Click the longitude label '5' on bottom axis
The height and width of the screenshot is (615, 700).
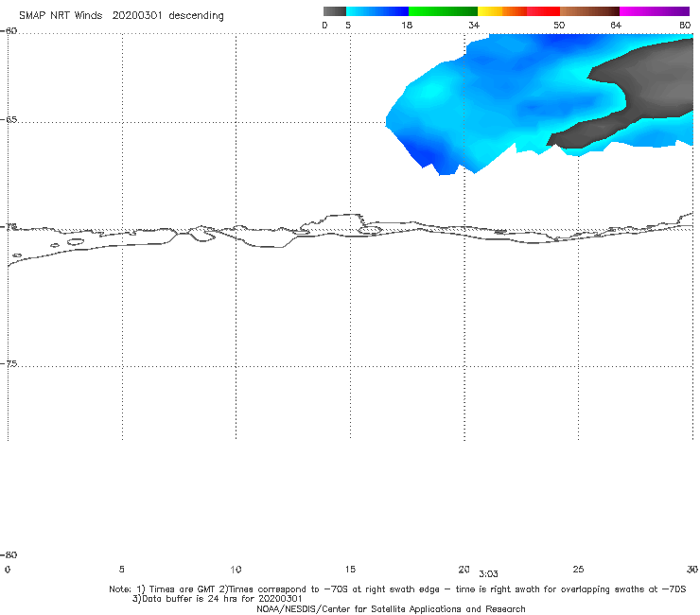coord(121,570)
